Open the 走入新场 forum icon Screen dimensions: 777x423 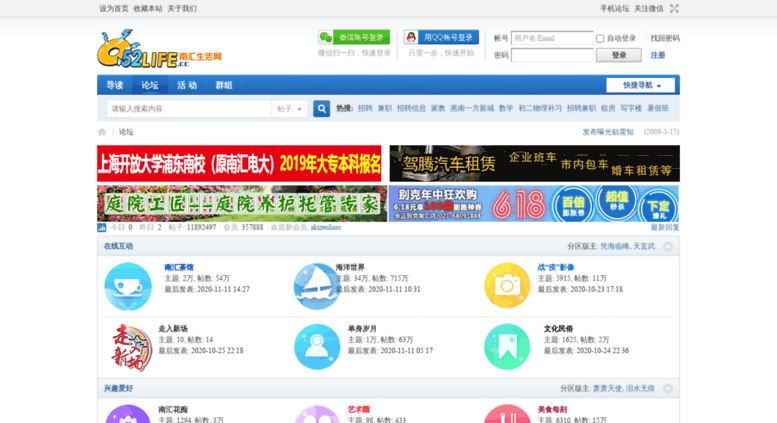[129, 348]
